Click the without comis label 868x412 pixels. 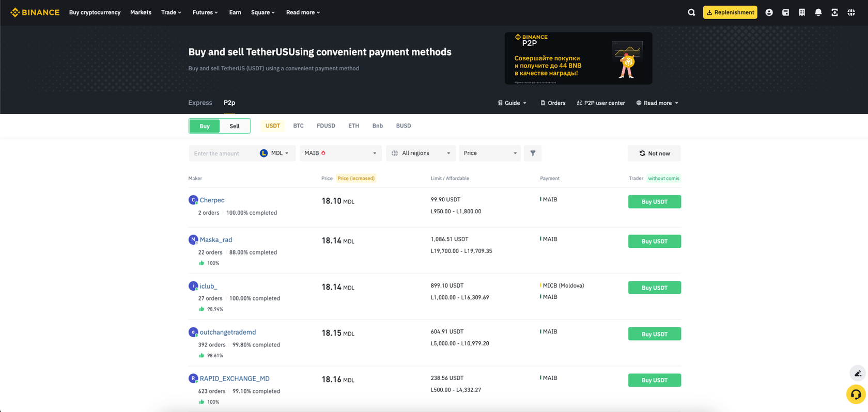tap(663, 179)
